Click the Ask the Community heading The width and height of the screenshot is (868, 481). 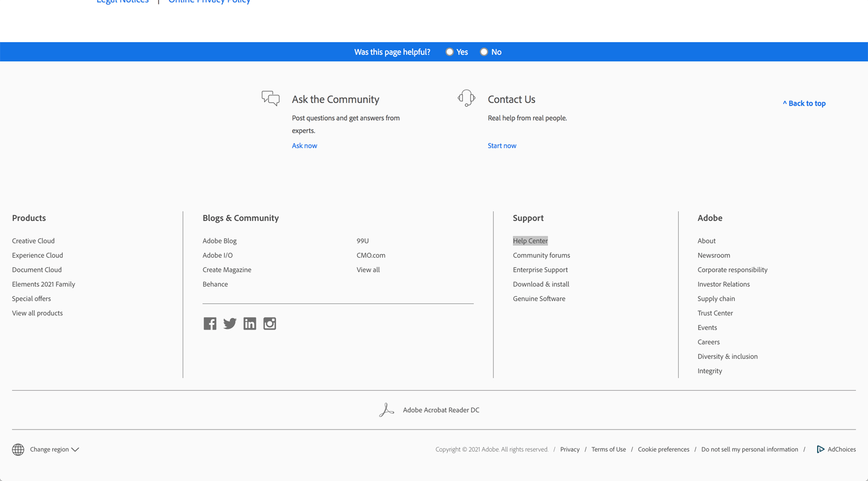[336, 99]
